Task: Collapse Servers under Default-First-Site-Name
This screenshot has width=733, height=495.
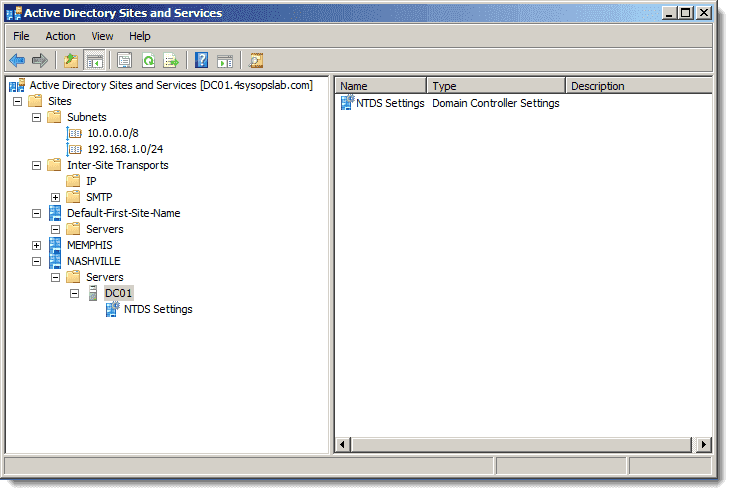Action: tap(56, 230)
